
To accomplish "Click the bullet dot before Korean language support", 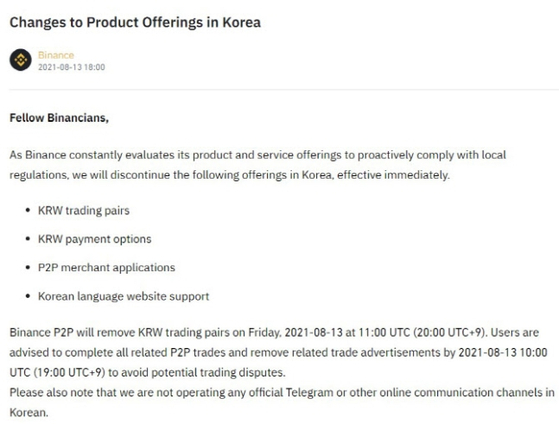I will click(x=28, y=296).
